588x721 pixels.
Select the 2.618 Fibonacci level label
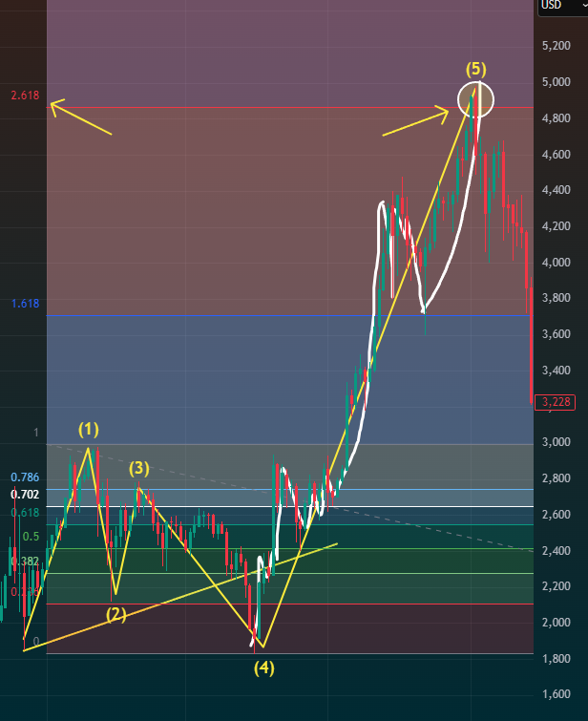click(25, 95)
